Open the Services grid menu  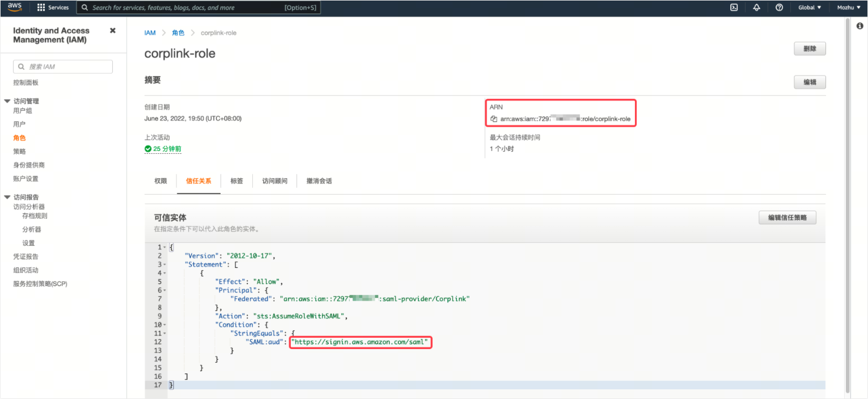click(53, 7)
